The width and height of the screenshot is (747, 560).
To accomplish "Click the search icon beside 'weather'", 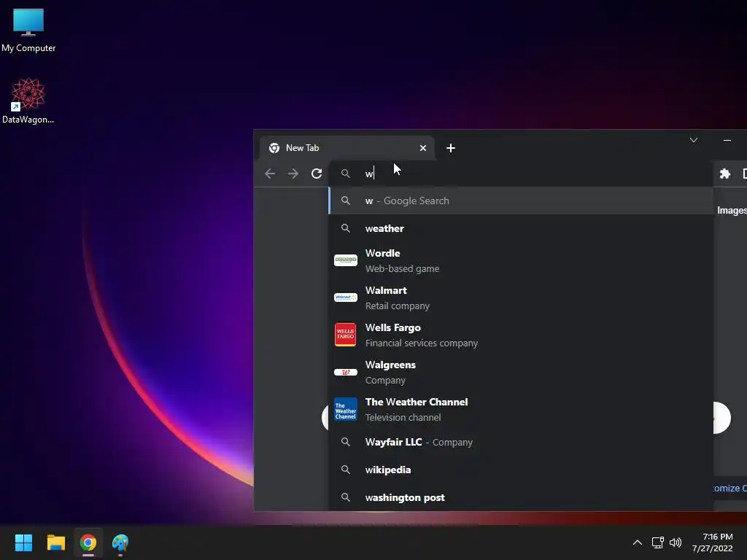I will 345,228.
